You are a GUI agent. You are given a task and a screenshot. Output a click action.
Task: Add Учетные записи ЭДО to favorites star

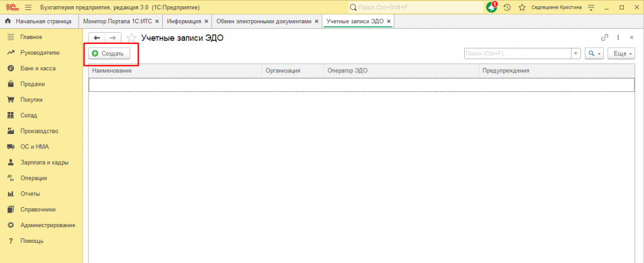tap(131, 38)
